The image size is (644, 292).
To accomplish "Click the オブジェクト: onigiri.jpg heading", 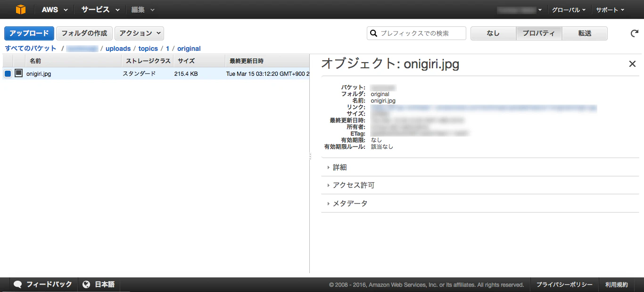I will pyautogui.click(x=390, y=64).
